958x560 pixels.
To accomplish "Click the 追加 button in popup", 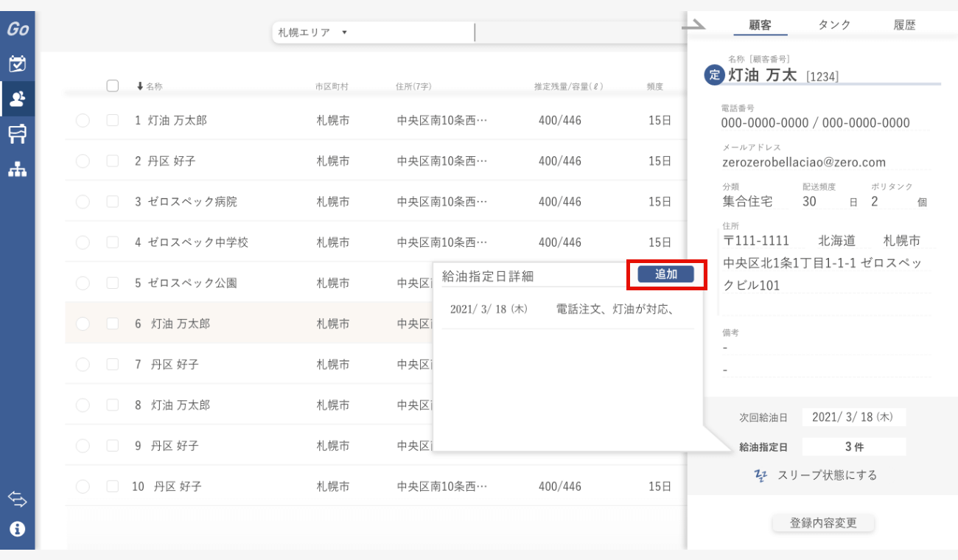I will [666, 274].
